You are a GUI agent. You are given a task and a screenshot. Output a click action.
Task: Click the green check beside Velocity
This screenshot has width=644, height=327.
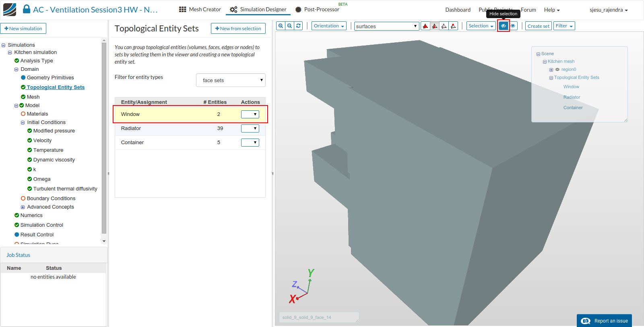coord(29,141)
